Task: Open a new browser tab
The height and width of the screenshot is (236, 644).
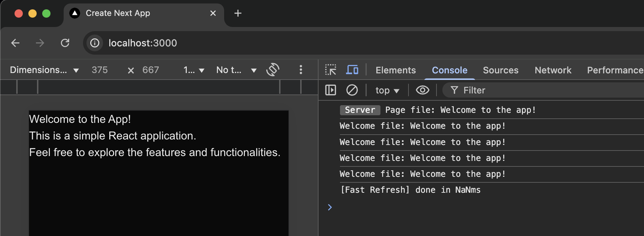Action: [x=238, y=13]
